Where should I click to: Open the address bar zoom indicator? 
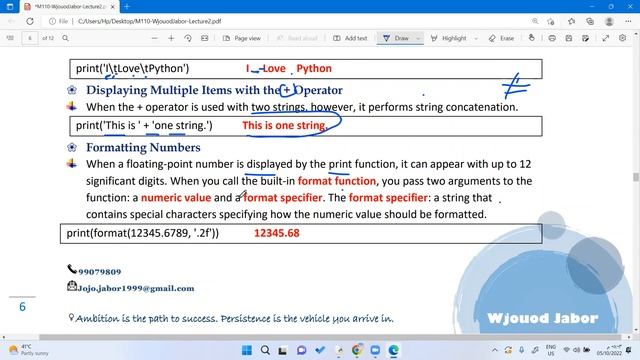[535, 21]
